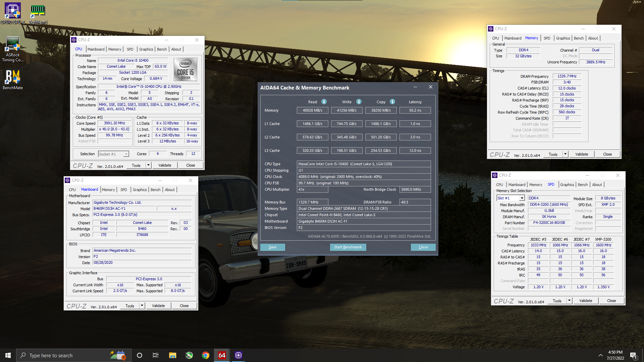The image size is (644, 362).
Task: Open Graphics tab in the Mainboard tab window
Action: coord(140,190)
